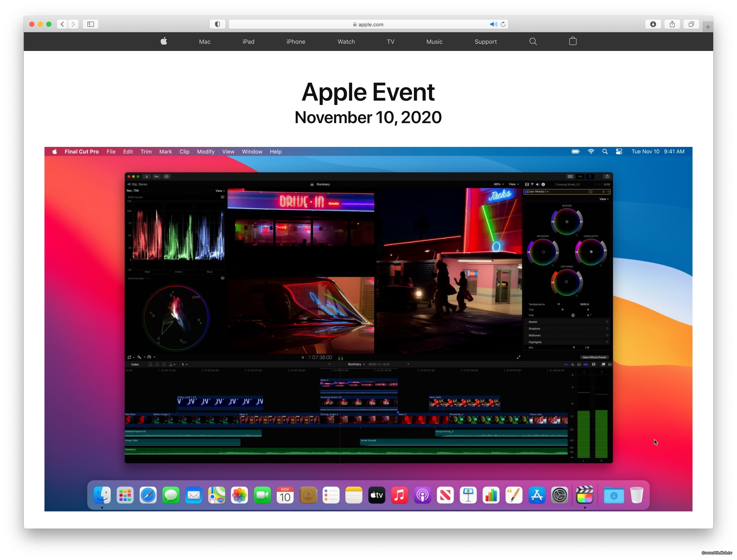Click the apple.com address field
The width and height of the screenshot is (737, 560).
368,24
